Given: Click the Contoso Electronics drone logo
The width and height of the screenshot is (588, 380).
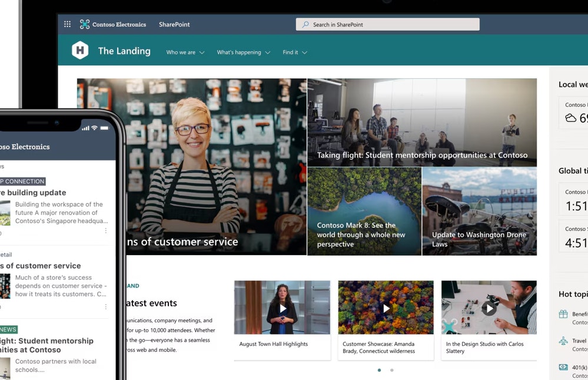Looking at the screenshot, I should tap(85, 24).
